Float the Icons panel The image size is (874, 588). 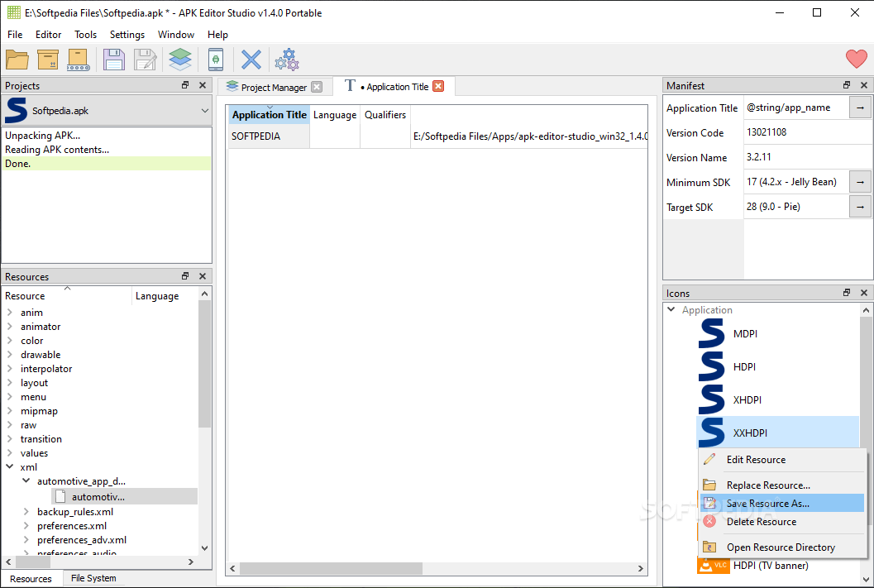[847, 293]
